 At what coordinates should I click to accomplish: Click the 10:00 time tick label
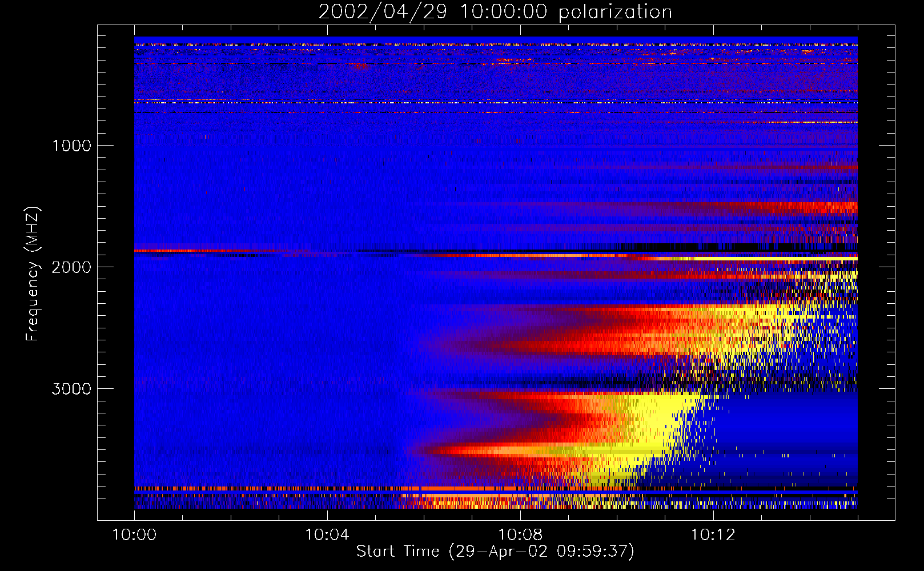134,535
